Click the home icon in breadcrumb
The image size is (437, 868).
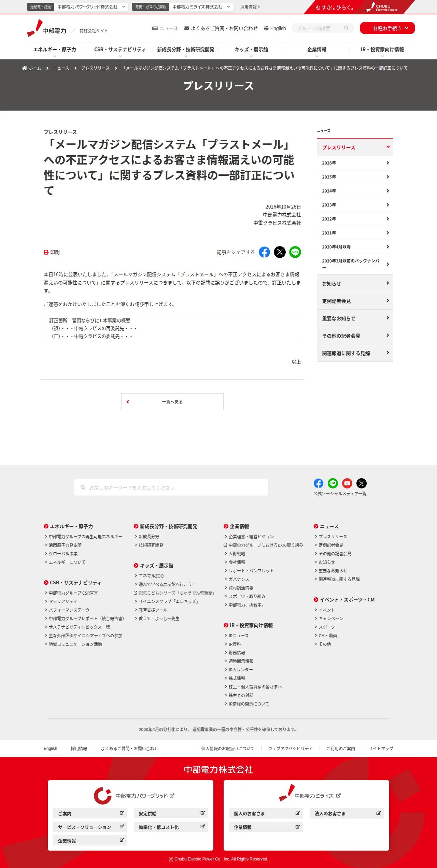tap(25, 68)
